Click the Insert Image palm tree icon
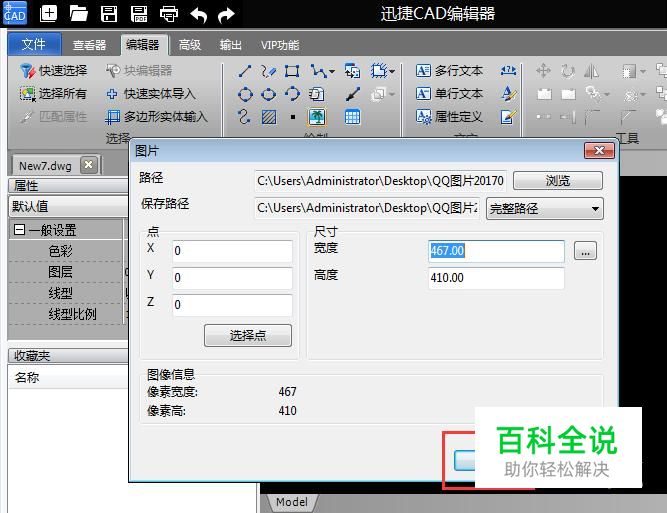This screenshot has width=667, height=513. (317, 117)
